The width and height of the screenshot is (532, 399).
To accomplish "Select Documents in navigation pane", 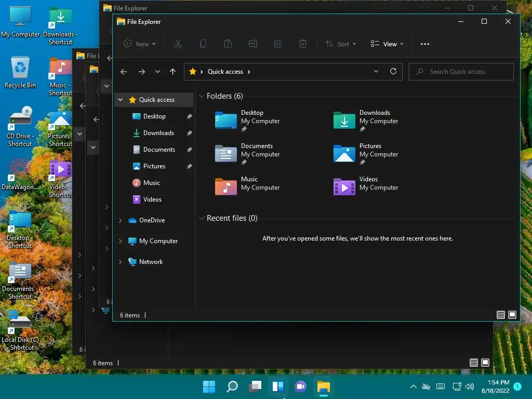I will tap(154, 150).
